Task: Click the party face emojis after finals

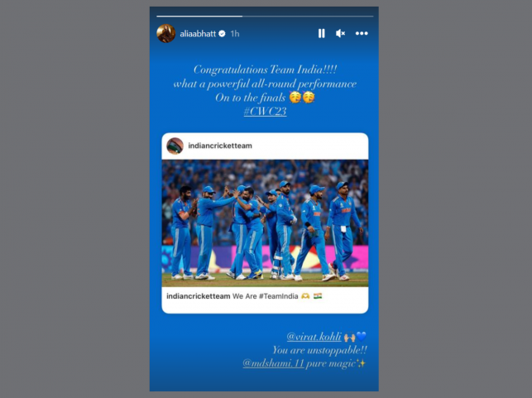Action: tap(302, 97)
